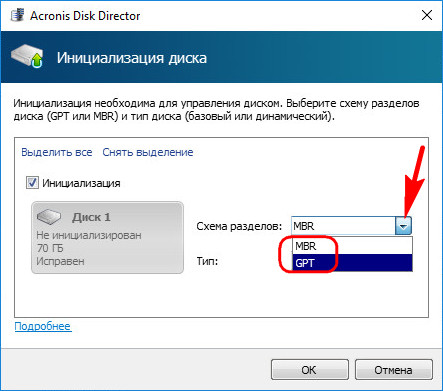Close the Acronis Disk Director dialog

pos(427,15)
